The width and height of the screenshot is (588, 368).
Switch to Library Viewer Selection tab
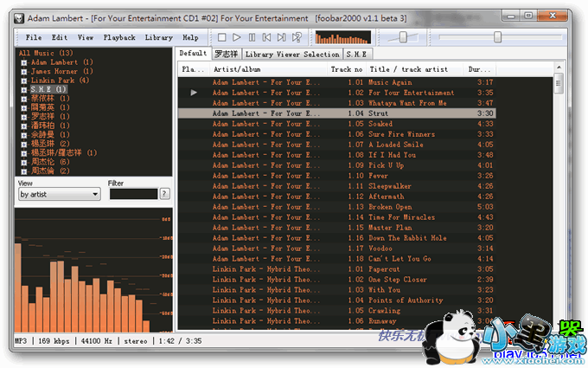pos(292,54)
